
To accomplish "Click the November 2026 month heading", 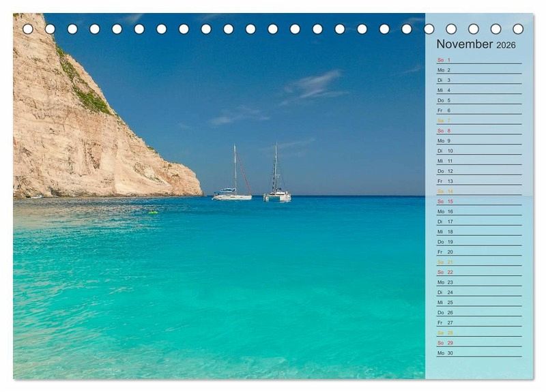I will (476, 44).
